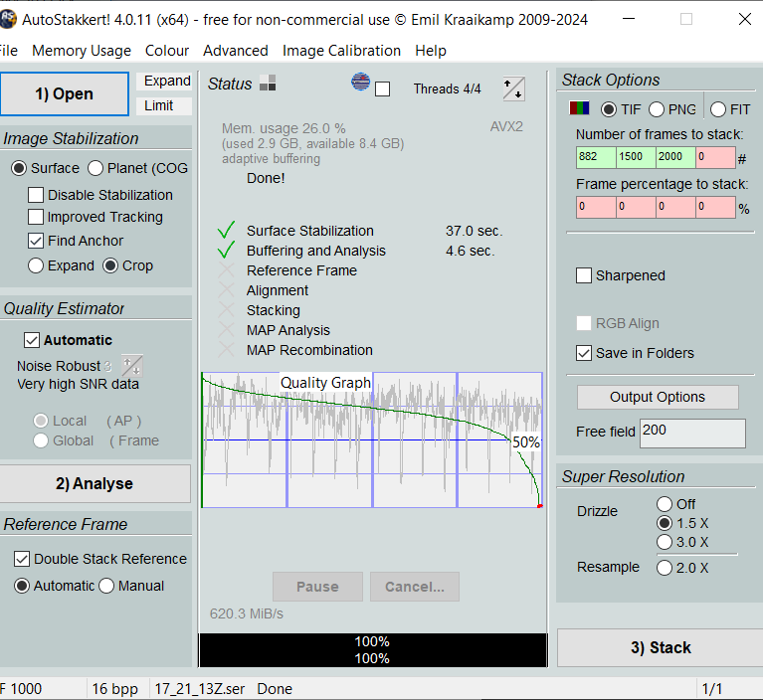Select the Expand radio option under Find Anchor
This screenshot has height=700, width=763.
coord(62,265)
